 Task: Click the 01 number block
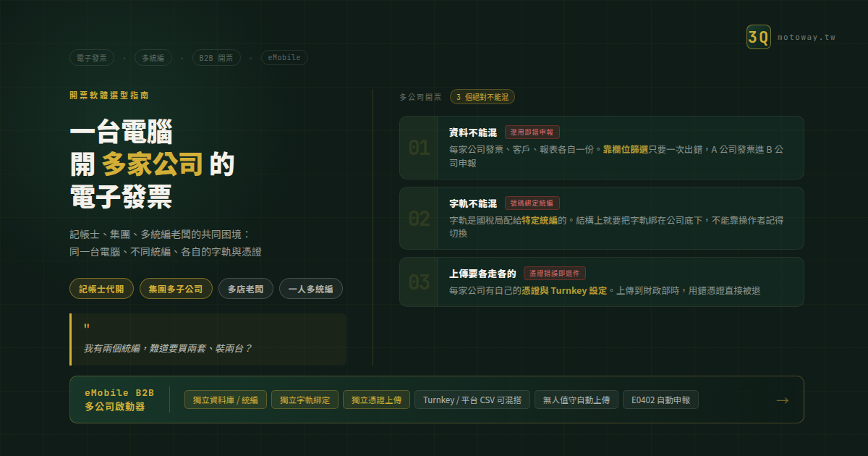tap(419, 148)
